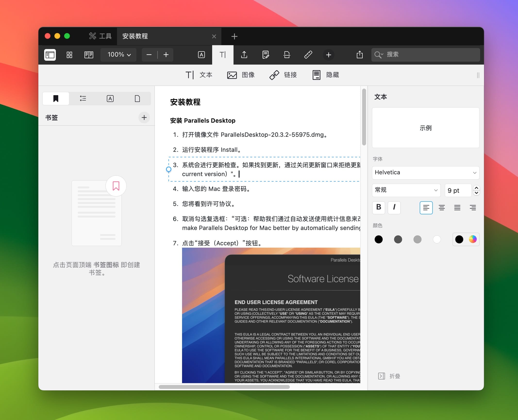Click step 2 运行安装程序 Install line
The height and width of the screenshot is (420, 518).
point(207,150)
